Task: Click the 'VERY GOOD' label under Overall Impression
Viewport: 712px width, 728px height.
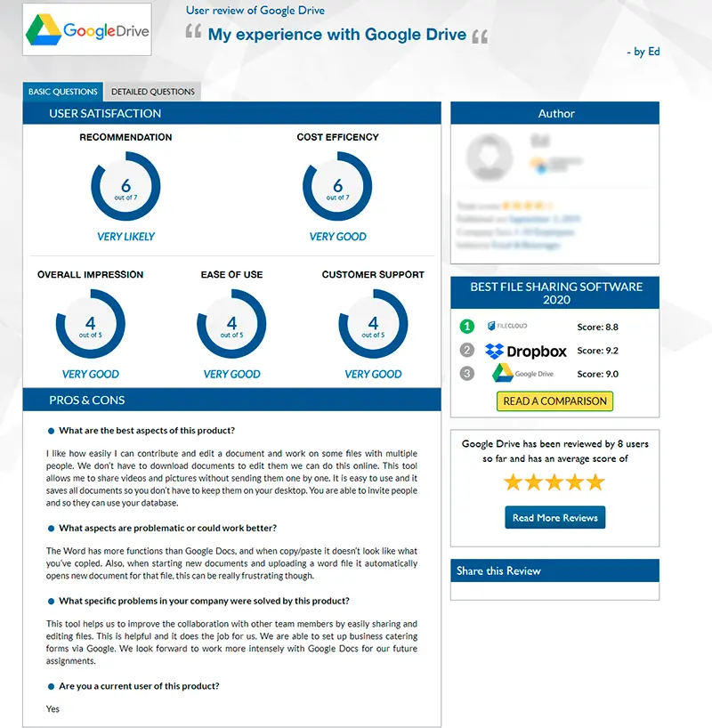Action: [91, 374]
